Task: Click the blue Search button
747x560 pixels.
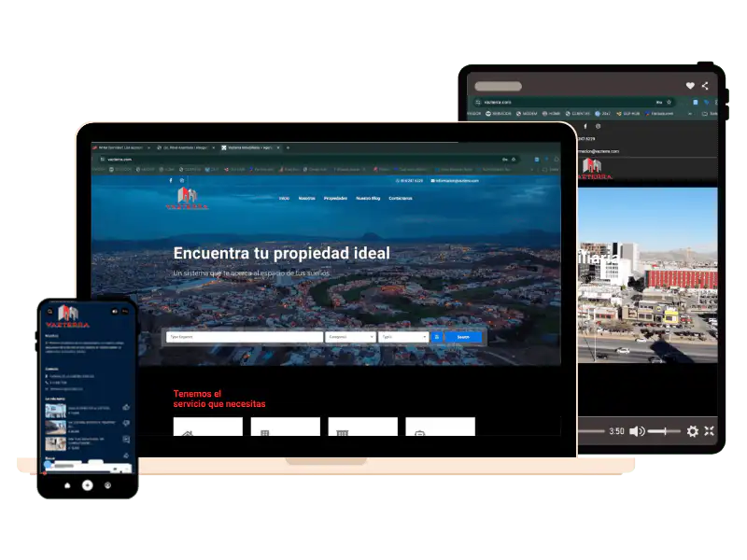Action: pyautogui.click(x=463, y=336)
